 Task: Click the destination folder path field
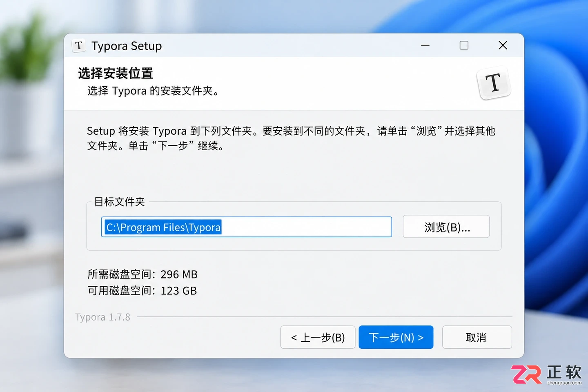[x=247, y=227]
